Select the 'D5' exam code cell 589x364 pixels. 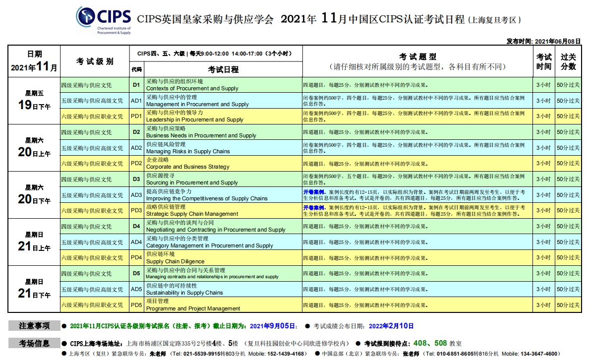click(x=136, y=273)
